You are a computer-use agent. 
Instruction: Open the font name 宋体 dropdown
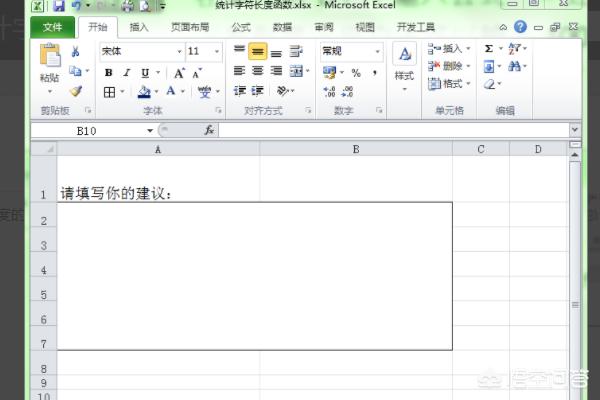(139, 50)
